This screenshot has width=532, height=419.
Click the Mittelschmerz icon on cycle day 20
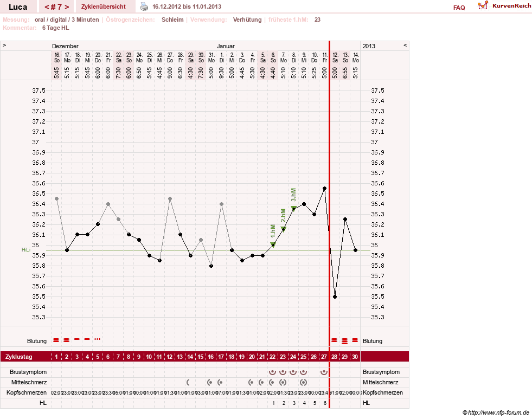click(251, 382)
